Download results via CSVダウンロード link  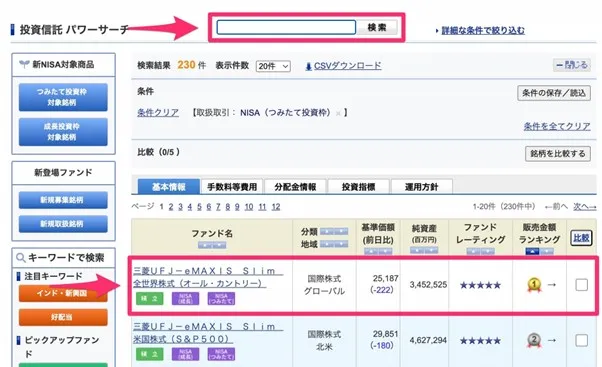(x=347, y=66)
